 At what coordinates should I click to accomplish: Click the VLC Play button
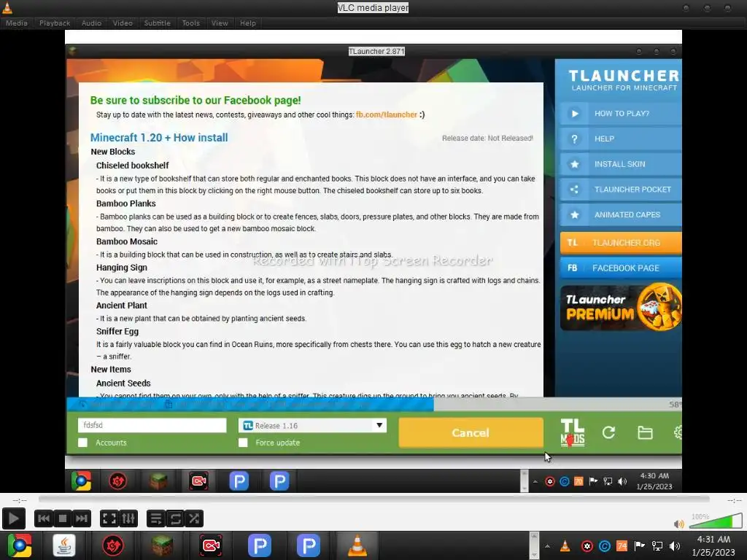[x=13, y=518]
